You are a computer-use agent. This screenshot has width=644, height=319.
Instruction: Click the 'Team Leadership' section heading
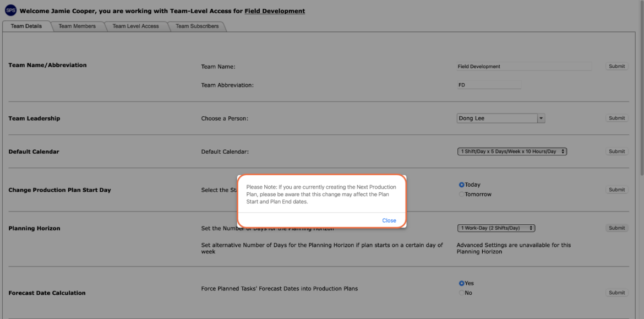pos(34,118)
